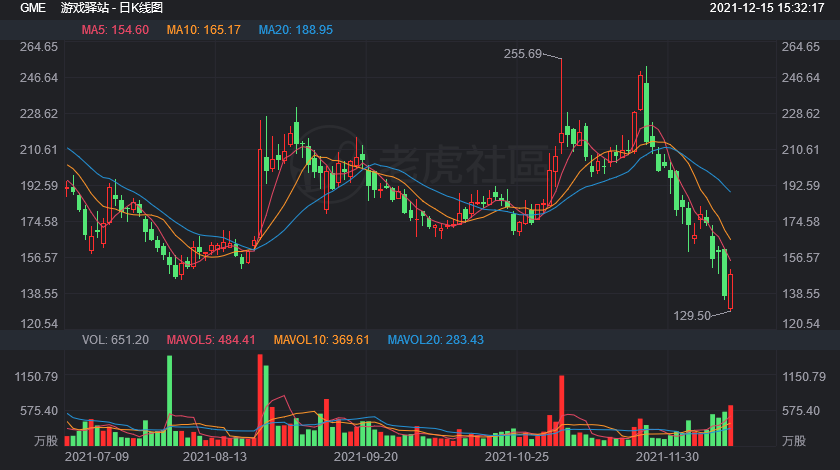
Task: Click the GME ticker symbol
Action: pyautogui.click(x=33, y=8)
